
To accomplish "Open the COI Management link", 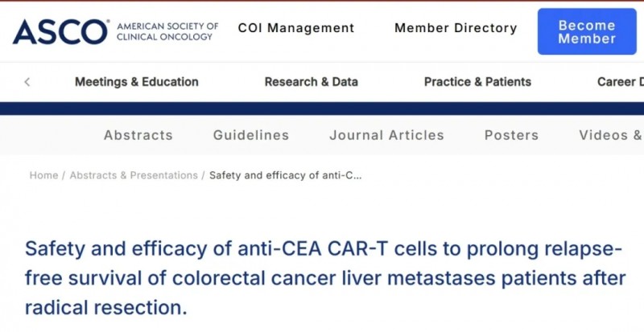I will 296,28.
